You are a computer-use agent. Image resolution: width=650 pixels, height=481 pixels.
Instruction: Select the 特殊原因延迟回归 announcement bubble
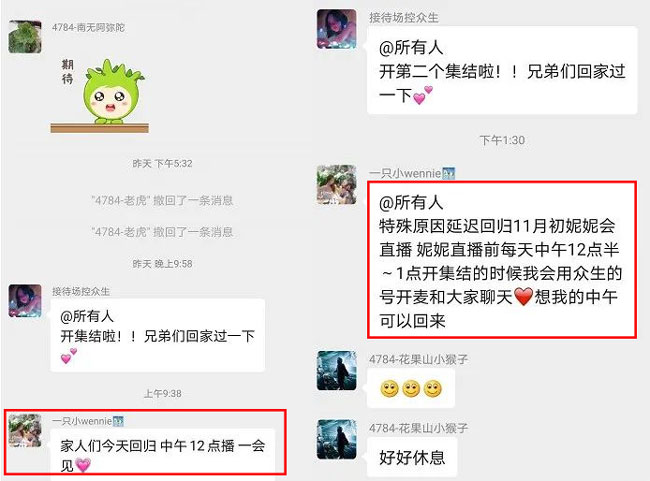click(502, 260)
